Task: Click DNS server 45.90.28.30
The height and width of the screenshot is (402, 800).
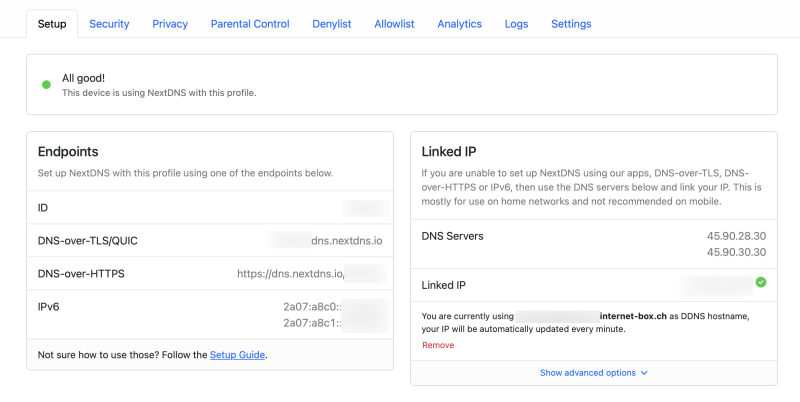Action: 736,236
